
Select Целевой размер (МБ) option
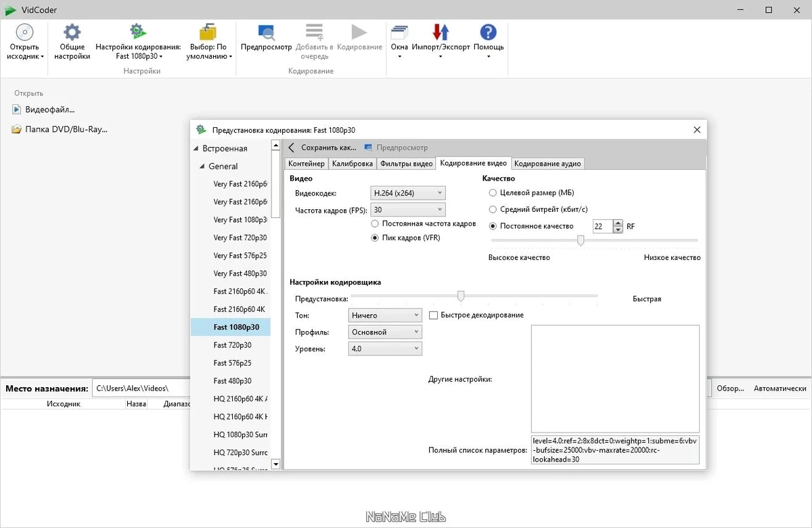(493, 193)
